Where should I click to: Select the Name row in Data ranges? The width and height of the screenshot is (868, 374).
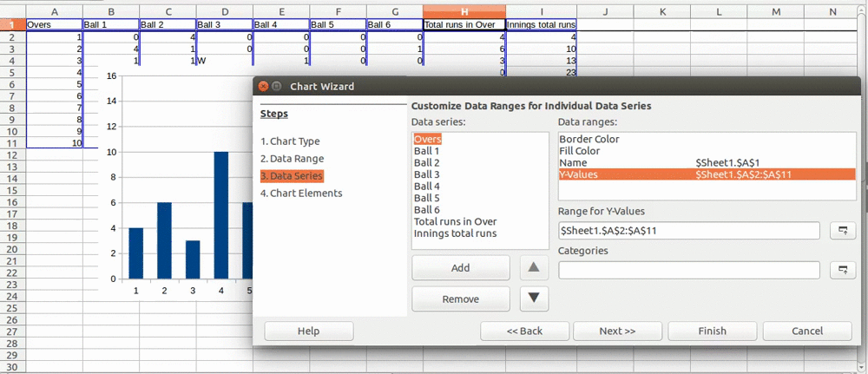(574, 163)
